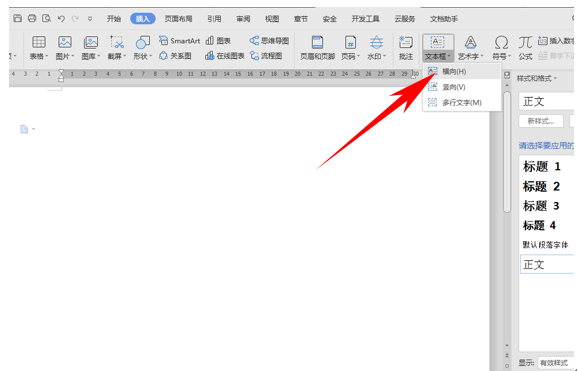This screenshot has width=578, height=371.
Task: Open the 视图 tab
Action: [272, 19]
